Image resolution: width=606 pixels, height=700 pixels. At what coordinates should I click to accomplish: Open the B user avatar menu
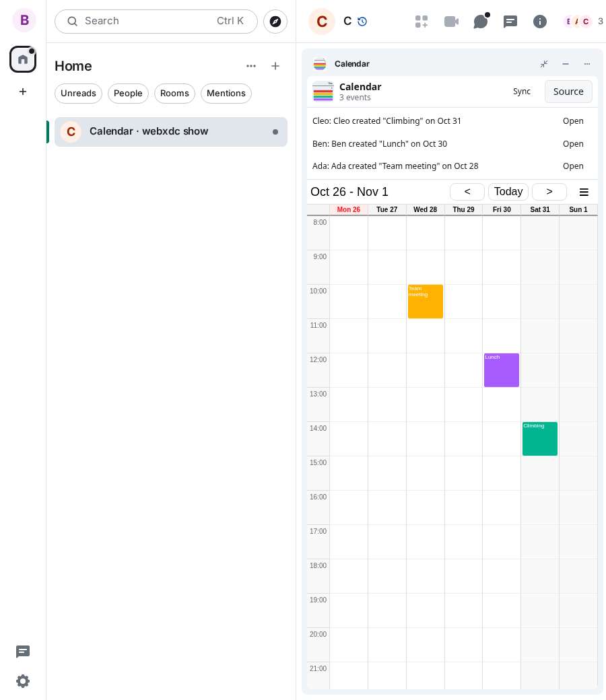click(x=24, y=21)
